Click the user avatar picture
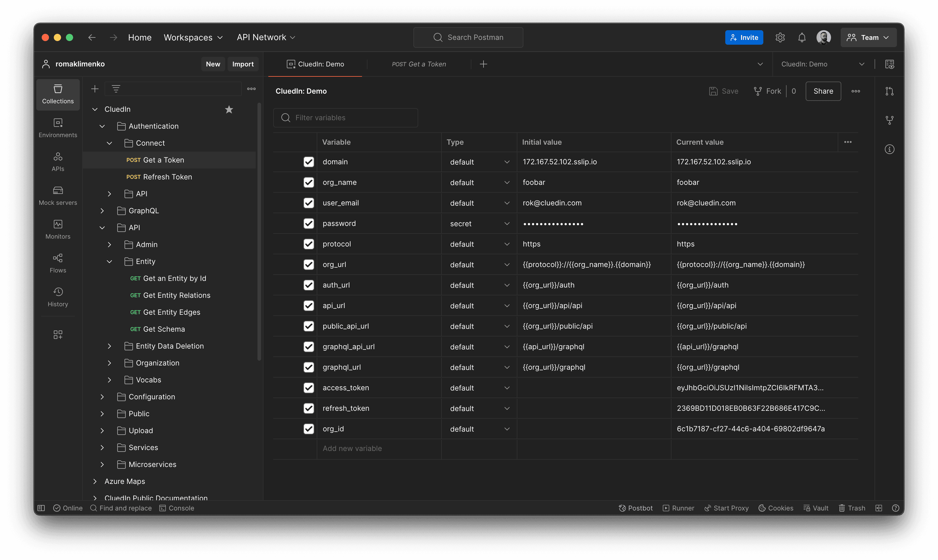 (823, 37)
